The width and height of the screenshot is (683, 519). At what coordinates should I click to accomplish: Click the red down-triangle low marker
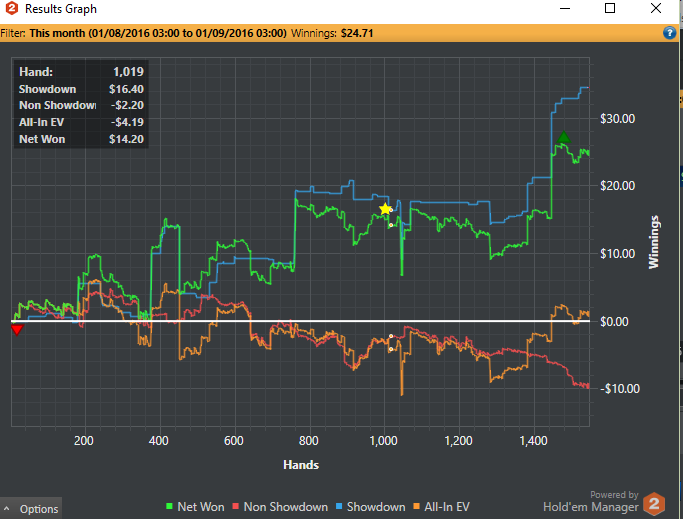coord(17,330)
